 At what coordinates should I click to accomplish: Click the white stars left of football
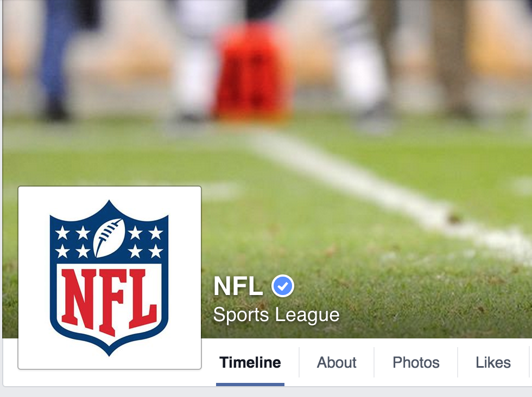73,242
